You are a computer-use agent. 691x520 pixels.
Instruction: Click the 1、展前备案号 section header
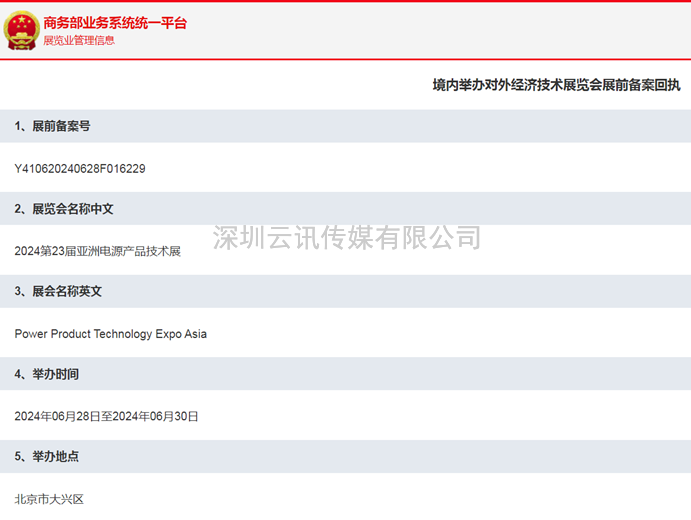click(346, 126)
